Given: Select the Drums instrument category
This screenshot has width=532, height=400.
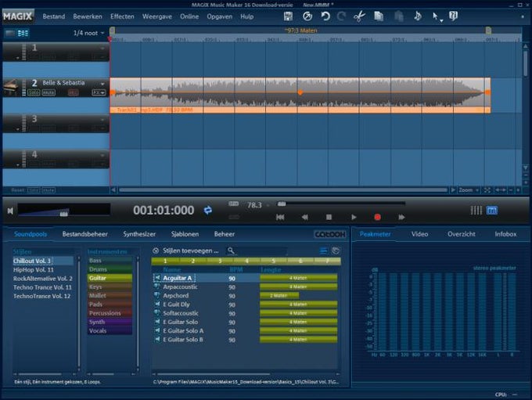Looking at the screenshot, I should click(x=110, y=269).
